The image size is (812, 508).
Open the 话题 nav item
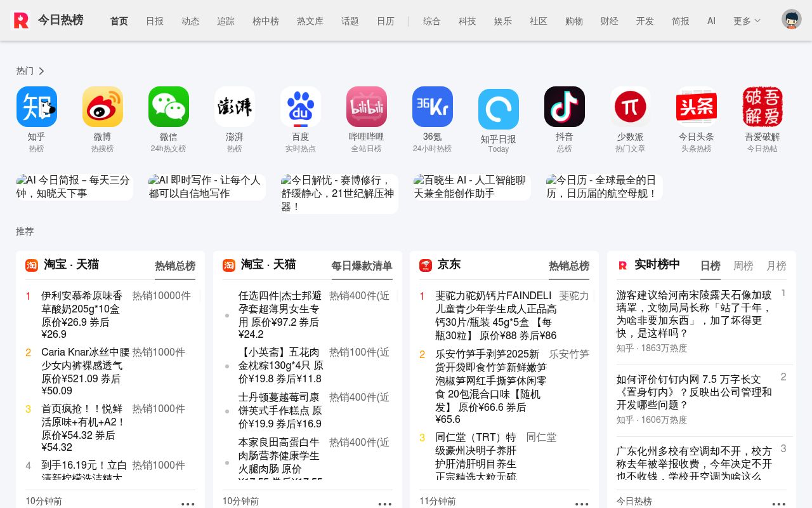(350, 21)
